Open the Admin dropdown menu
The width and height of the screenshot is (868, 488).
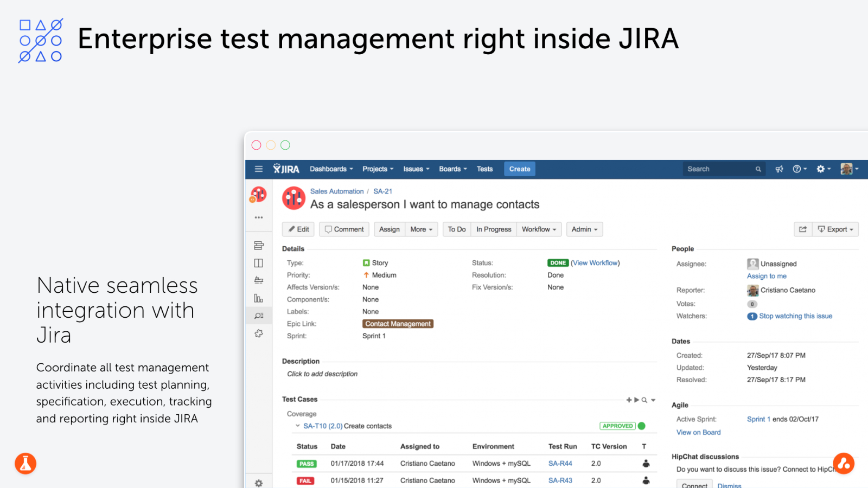584,229
